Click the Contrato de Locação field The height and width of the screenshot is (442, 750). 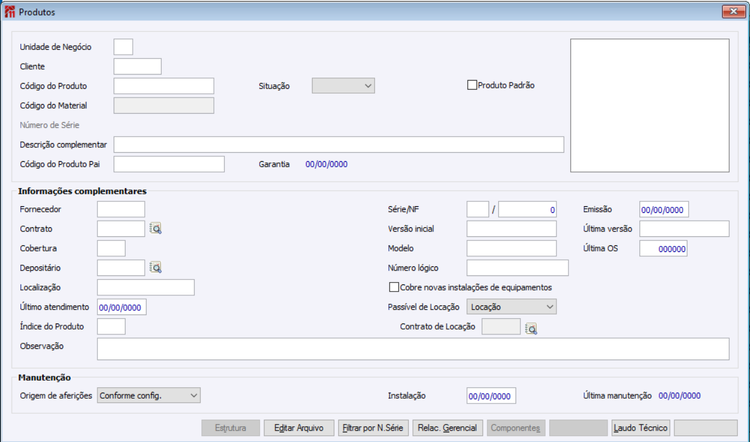tap(501, 327)
